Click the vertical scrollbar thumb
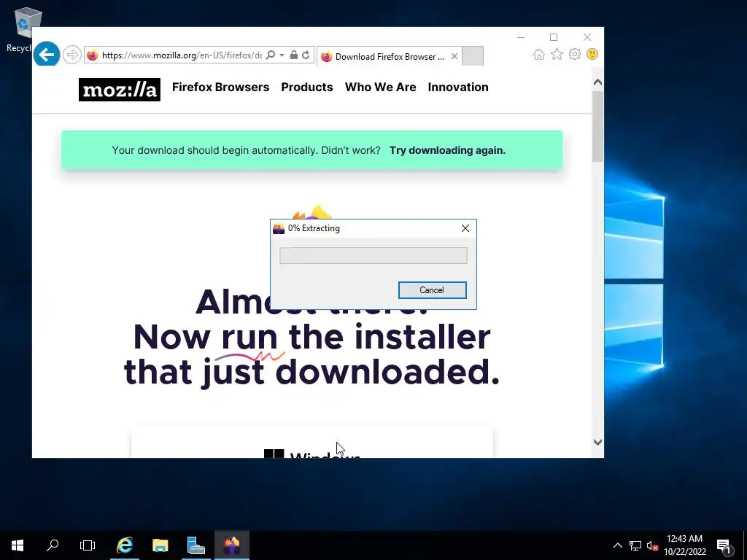 tap(598, 126)
